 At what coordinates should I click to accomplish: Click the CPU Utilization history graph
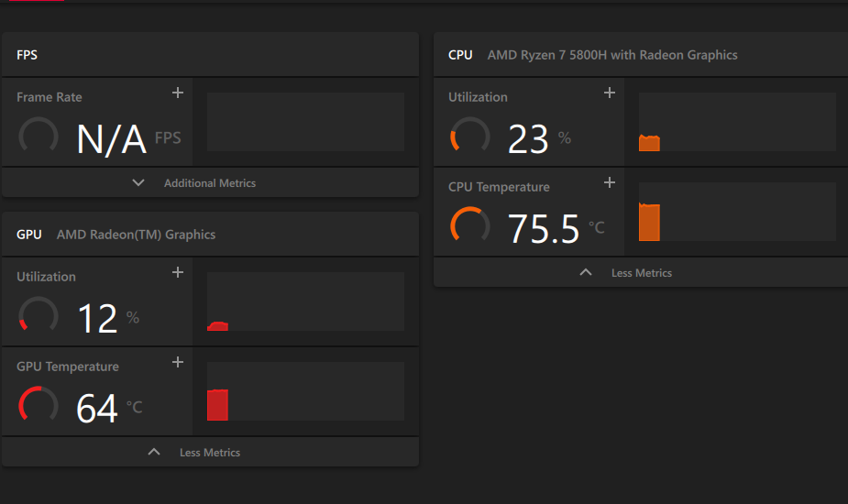[x=737, y=122]
